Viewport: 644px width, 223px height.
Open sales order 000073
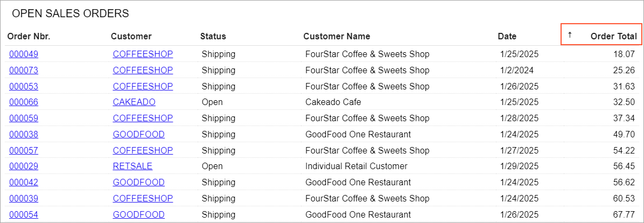[24, 70]
